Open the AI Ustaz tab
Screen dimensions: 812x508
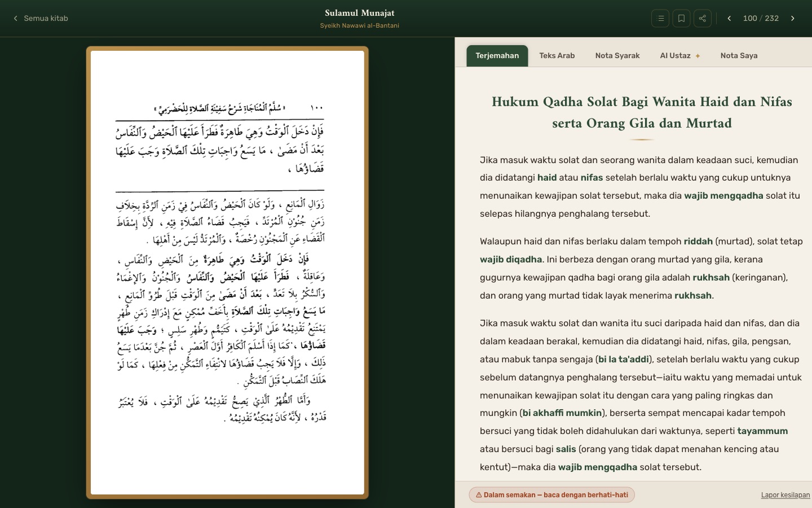coord(680,55)
